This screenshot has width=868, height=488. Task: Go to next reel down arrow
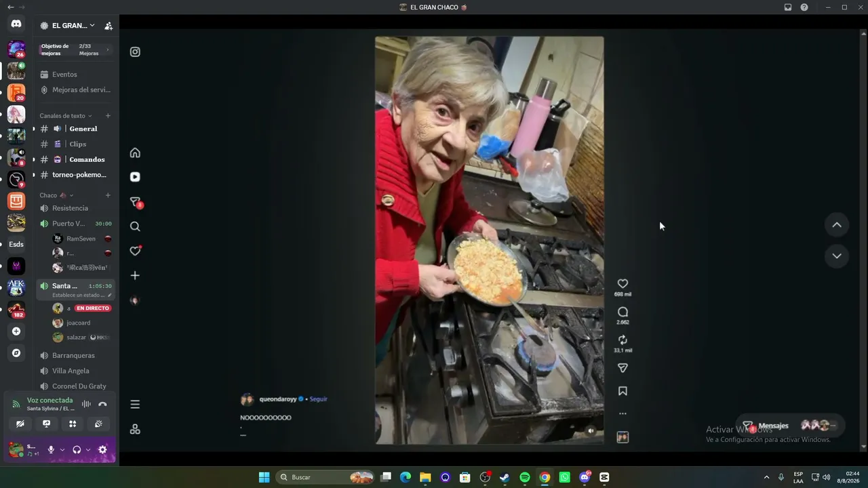click(837, 256)
